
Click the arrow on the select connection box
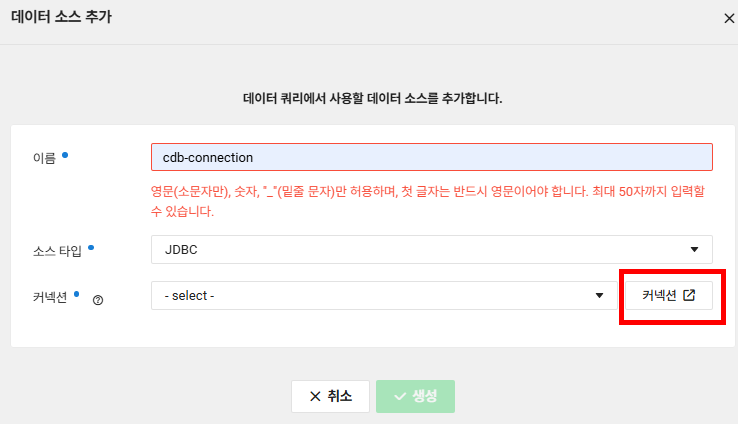click(599, 296)
